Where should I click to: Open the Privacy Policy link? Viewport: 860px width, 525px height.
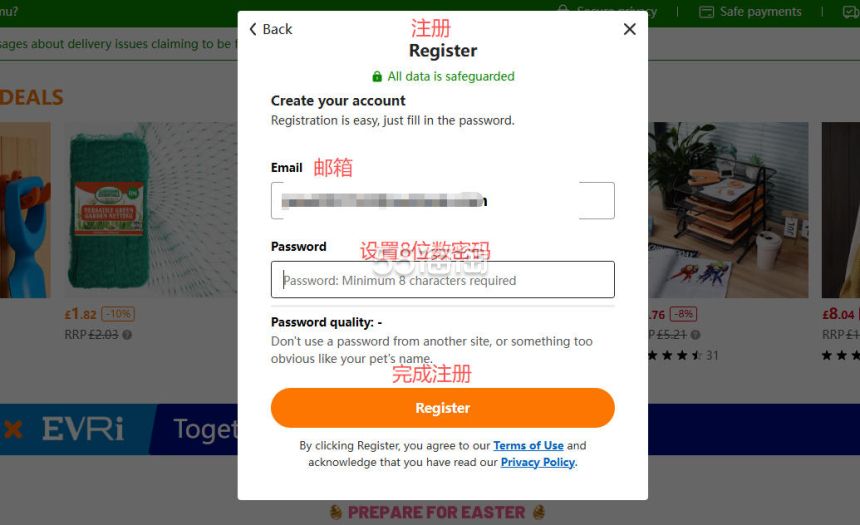pyautogui.click(x=538, y=462)
